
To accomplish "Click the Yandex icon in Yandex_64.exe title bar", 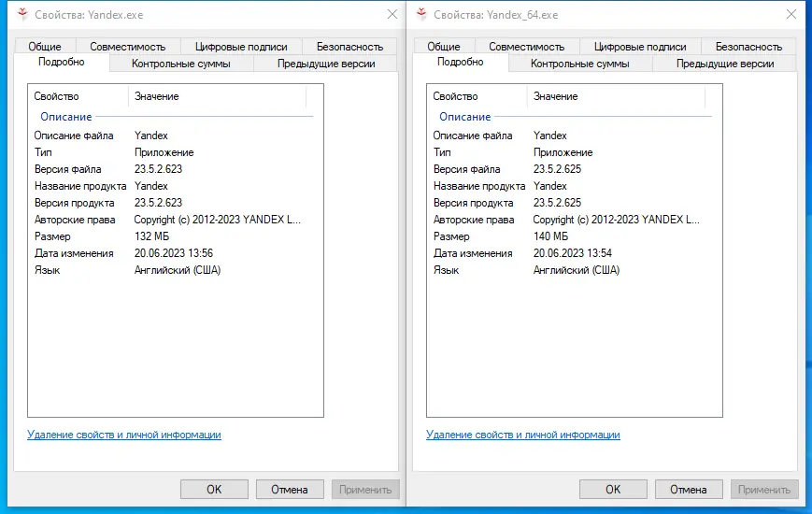I will click(420, 15).
